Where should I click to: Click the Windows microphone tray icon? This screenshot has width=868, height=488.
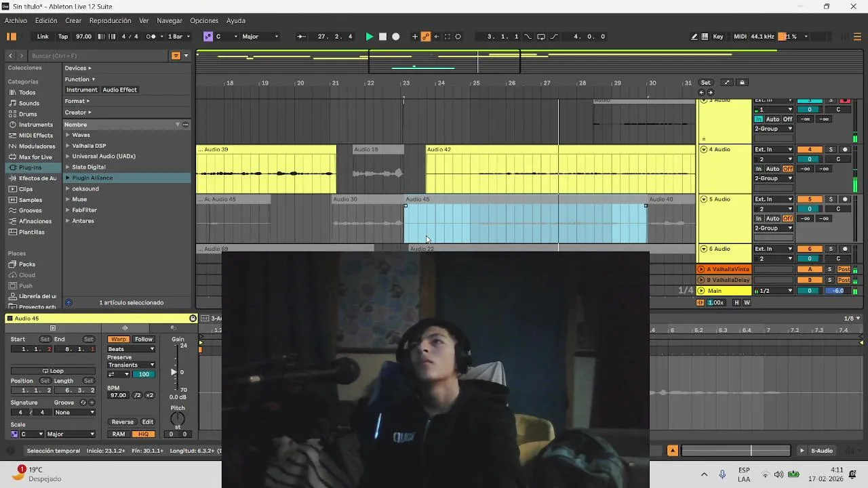[722, 474]
